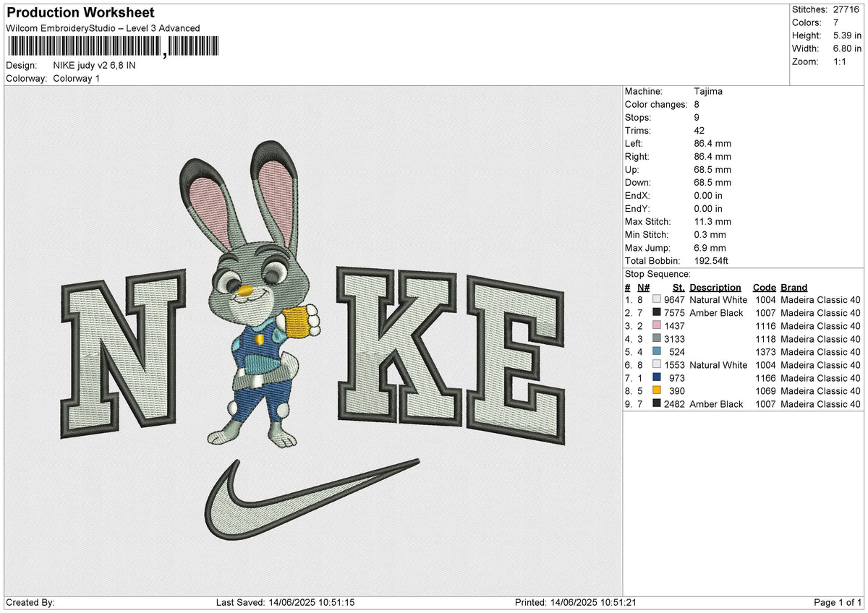Click the barcode under the Wilcom title

tap(112, 47)
